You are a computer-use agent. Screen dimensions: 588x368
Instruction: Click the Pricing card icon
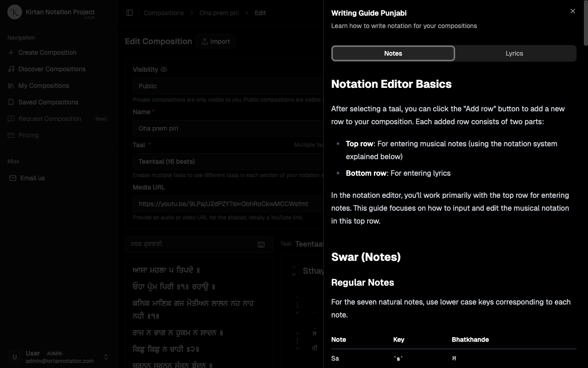pyautogui.click(x=11, y=135)
